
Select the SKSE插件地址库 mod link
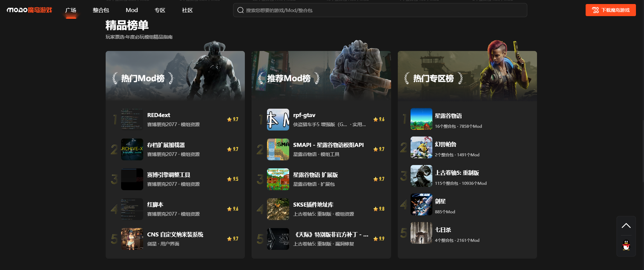(313, 205)
